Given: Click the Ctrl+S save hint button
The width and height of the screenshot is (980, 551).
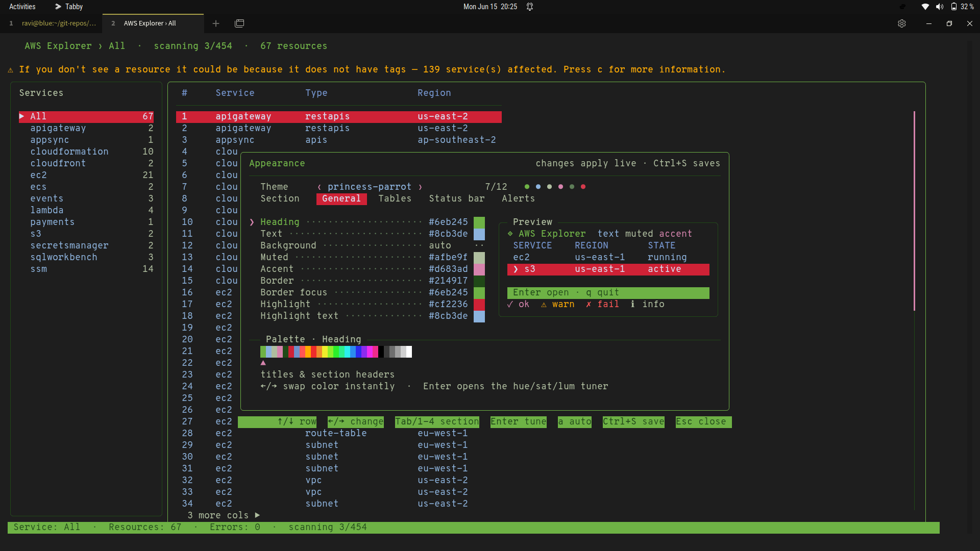Looking at the screenshot, I should click(633, 422).
